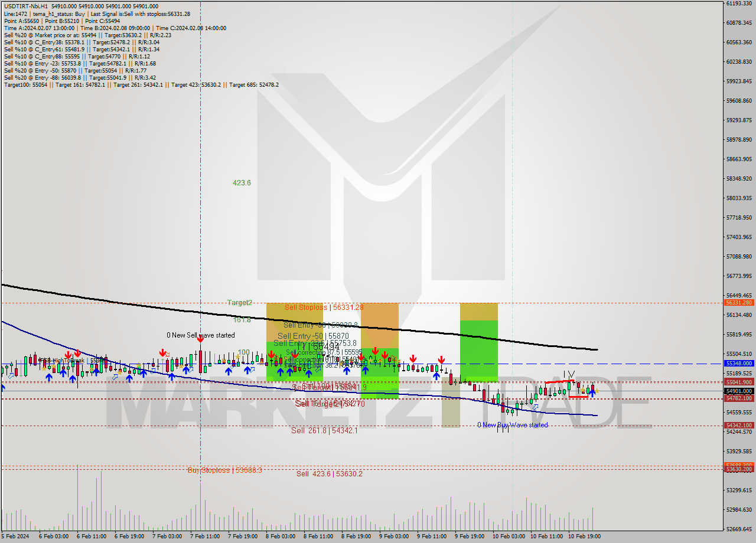Click the '7 Feb 11:00' time axis label

[x=204, y=537]
